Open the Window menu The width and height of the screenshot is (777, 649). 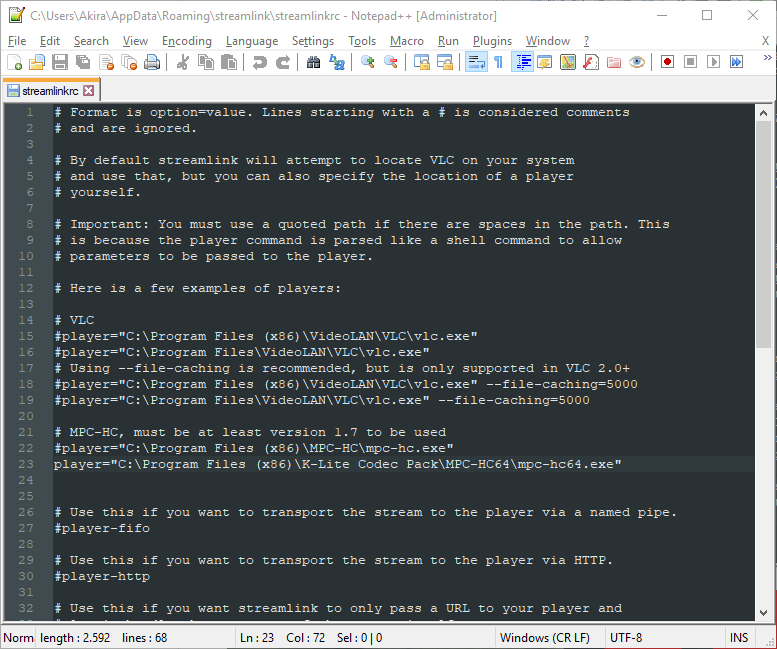548,41
